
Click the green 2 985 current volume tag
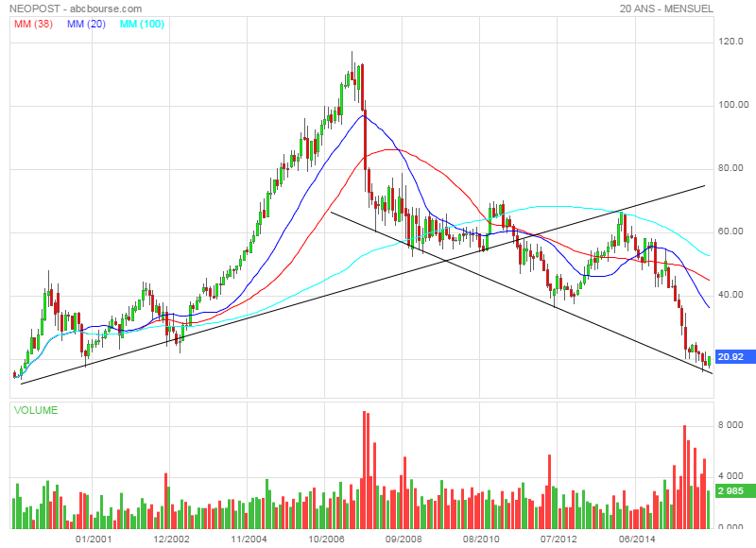coord(735,491)
